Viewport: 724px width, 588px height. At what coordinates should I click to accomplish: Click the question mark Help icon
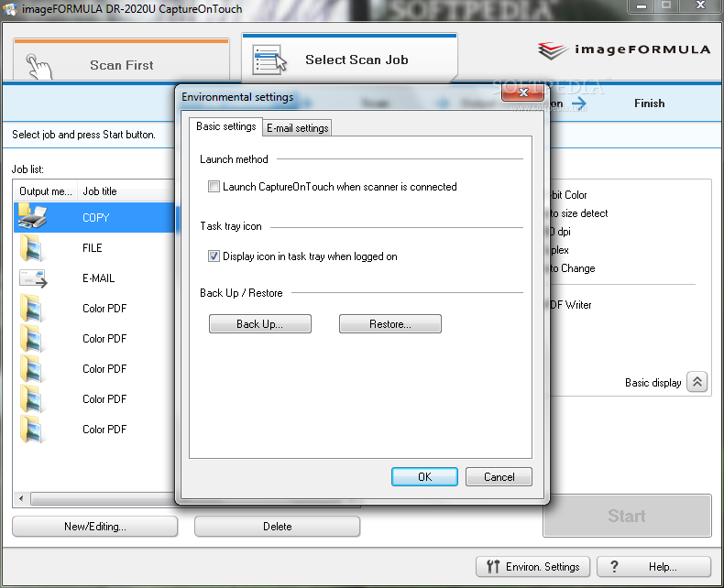pos(614,566)
